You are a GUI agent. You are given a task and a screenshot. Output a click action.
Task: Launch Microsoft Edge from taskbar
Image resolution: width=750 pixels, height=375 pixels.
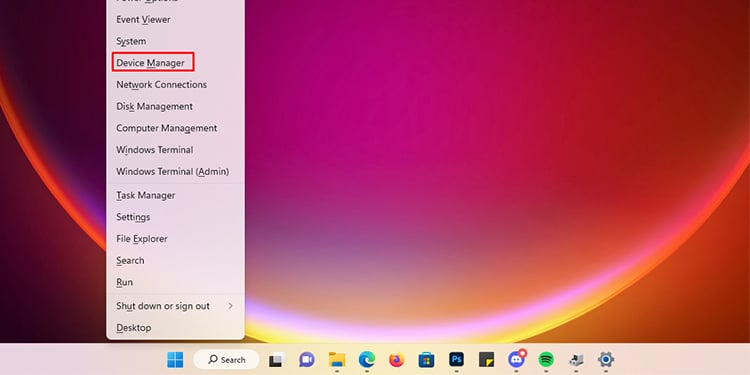tap(367, 359)
